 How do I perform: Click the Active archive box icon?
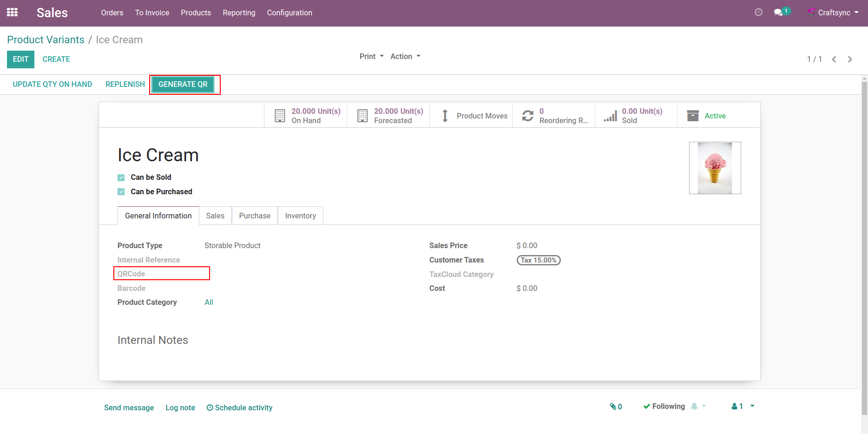[692, 116]
